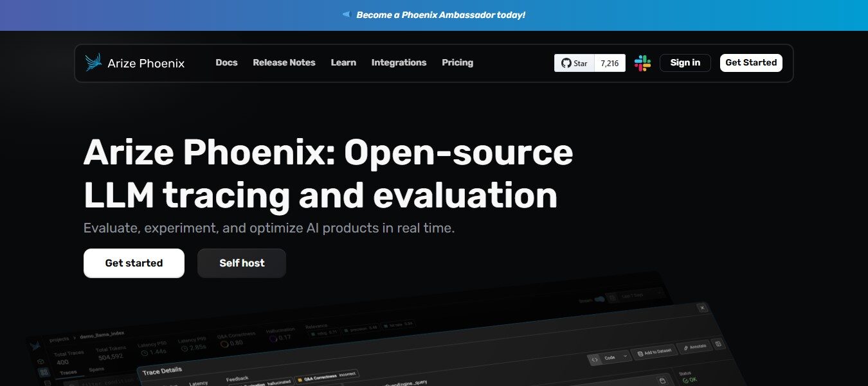This screenshot has width=868, height=386.
Task: Click the 7,216 GitHub star count
Action: pyautogui.click(x=610, y=63)
